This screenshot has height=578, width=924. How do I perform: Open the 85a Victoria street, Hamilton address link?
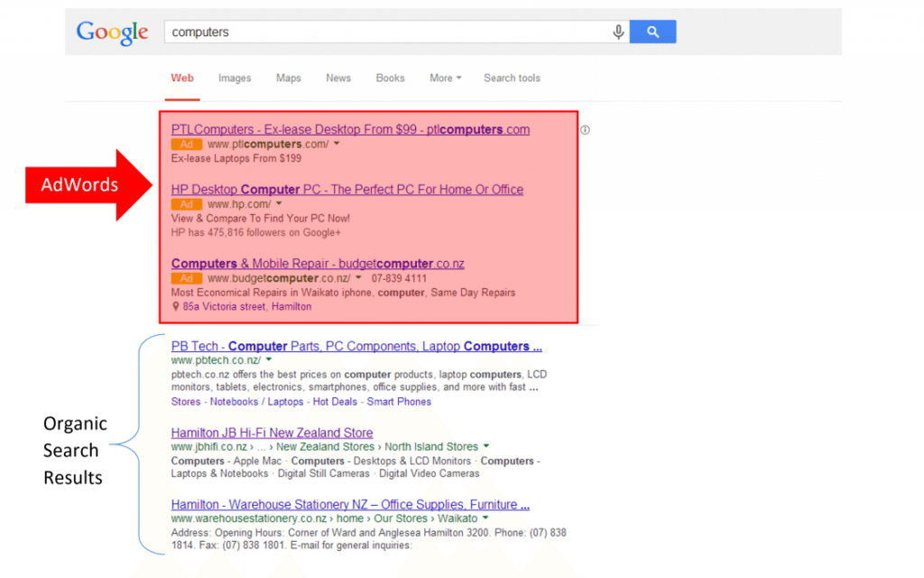click(247, 307)
